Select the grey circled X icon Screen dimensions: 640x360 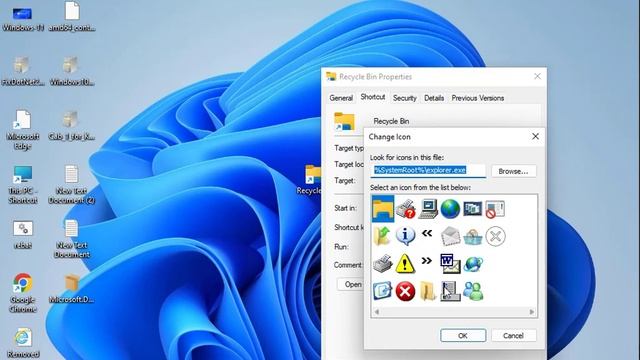[495, 236]
